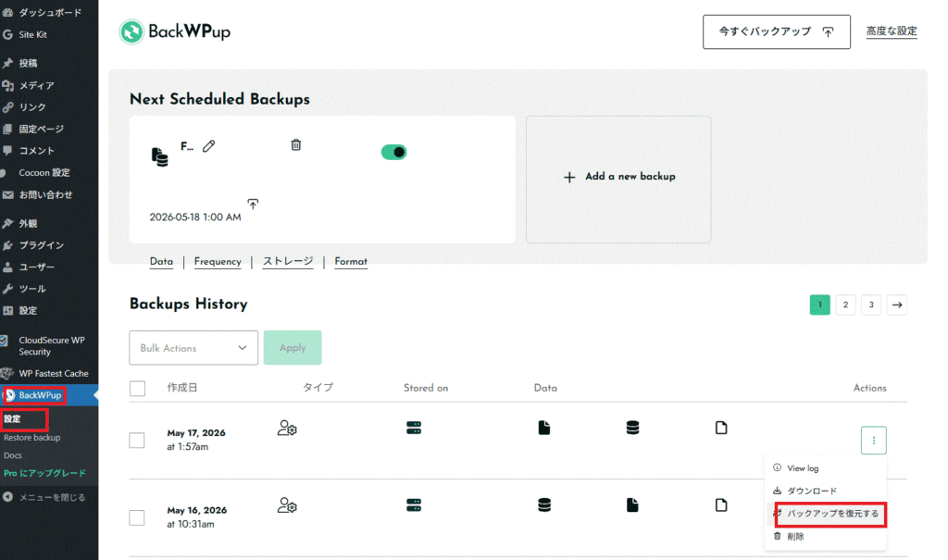This screenshot has height=560, width=948.
Task: Click the BackWPup logo icon in header
Action: (x=131, y=32)
